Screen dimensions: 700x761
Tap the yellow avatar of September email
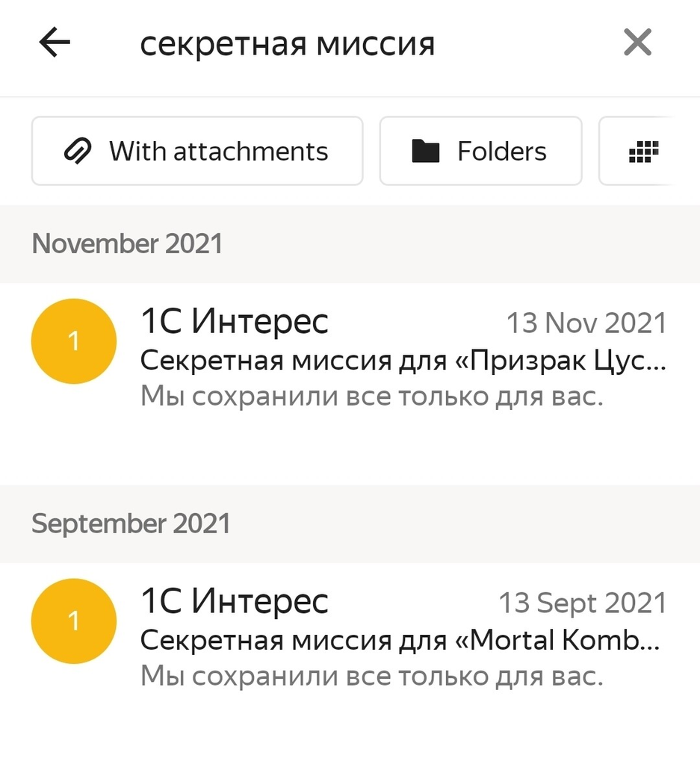(x=73, y=621)
